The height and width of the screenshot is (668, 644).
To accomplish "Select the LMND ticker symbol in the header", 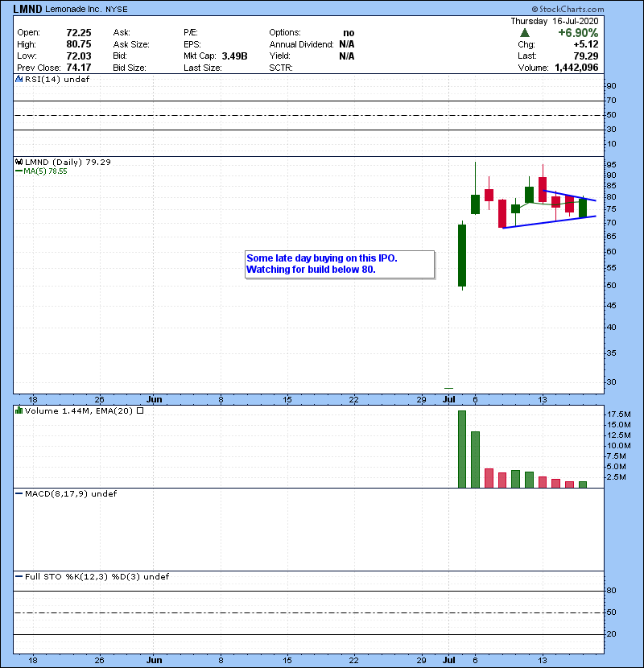I will point(27,9).
